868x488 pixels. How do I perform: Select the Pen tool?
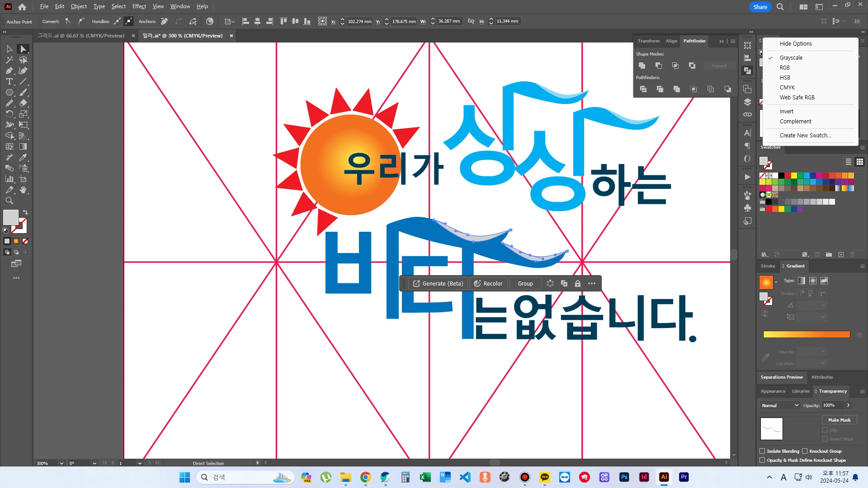coord(9,71)
